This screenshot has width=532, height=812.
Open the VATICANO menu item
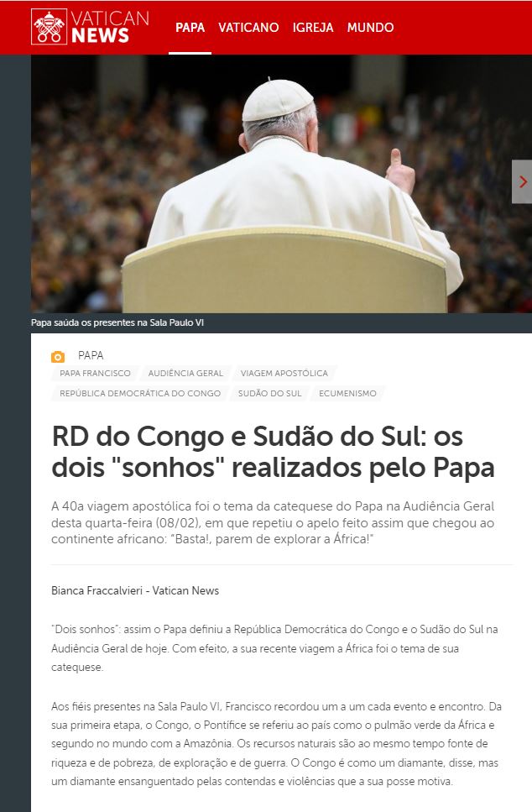pyautogui.click(x=248, y=28)
